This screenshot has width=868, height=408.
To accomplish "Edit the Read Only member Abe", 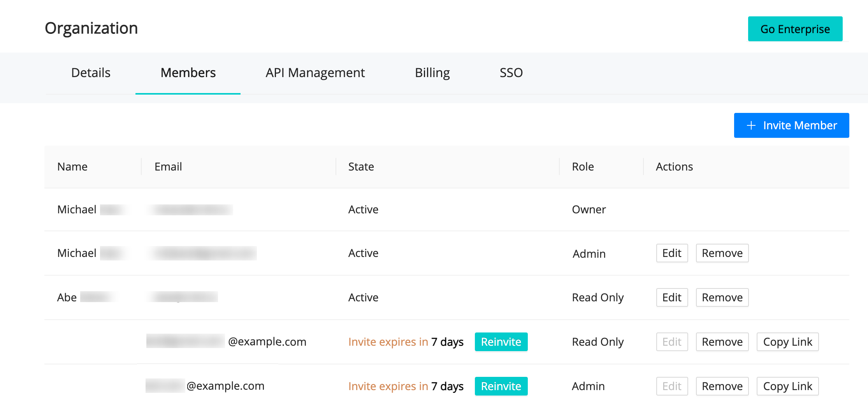I will point(672,297).
